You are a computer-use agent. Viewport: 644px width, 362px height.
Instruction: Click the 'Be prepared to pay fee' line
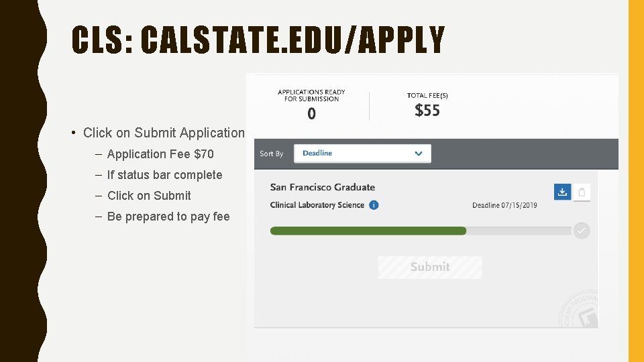[x=168, y=217]
